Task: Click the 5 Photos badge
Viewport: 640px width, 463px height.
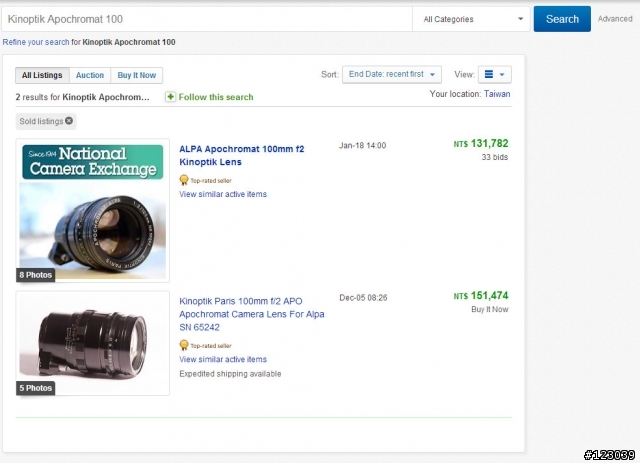Action: tap(36, 388)
